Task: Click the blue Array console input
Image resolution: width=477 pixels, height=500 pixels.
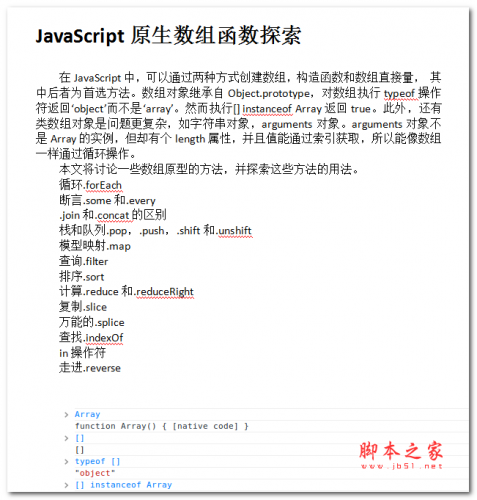Action: 87,414
